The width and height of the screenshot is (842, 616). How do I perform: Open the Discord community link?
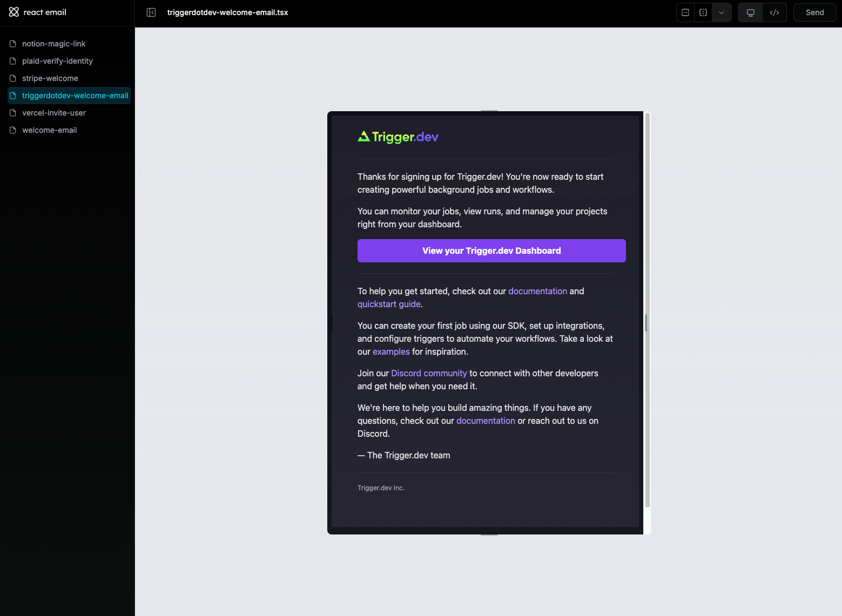point(429,373)
